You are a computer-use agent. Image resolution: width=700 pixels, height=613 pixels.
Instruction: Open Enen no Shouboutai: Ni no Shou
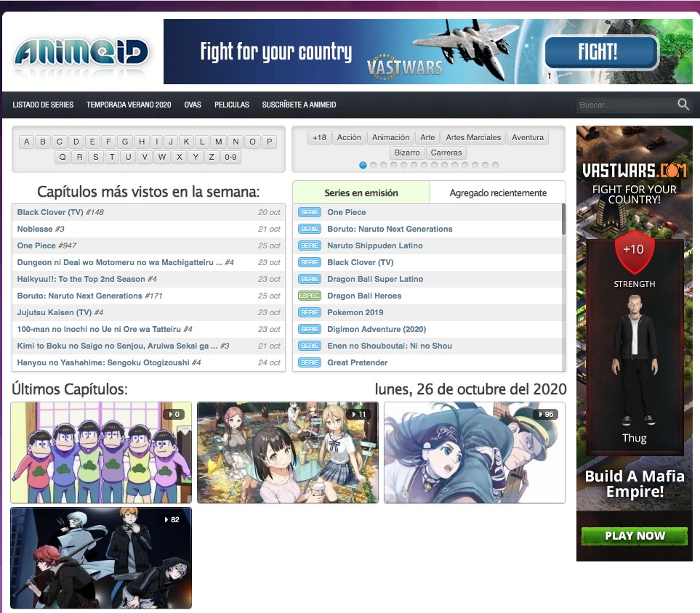point(390,346)
